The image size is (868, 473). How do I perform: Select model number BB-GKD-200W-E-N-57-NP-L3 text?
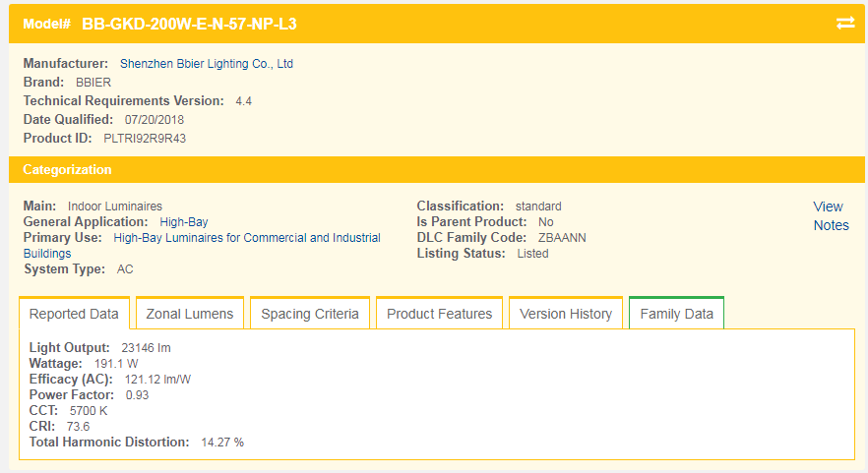point(189,24)
